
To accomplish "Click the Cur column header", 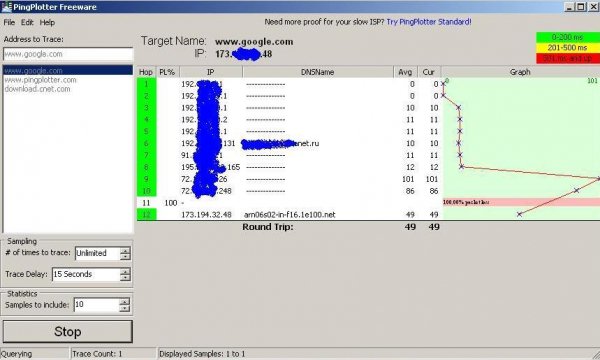I will coord(429,72).
